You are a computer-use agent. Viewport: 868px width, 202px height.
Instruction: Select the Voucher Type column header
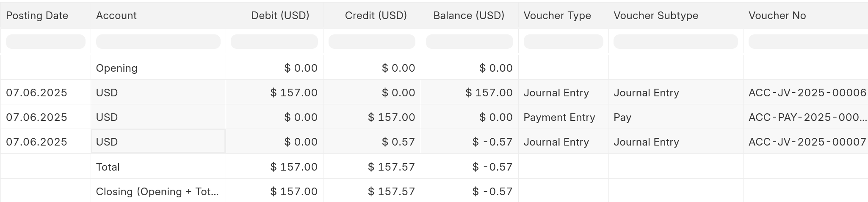(x=557, y=16)
